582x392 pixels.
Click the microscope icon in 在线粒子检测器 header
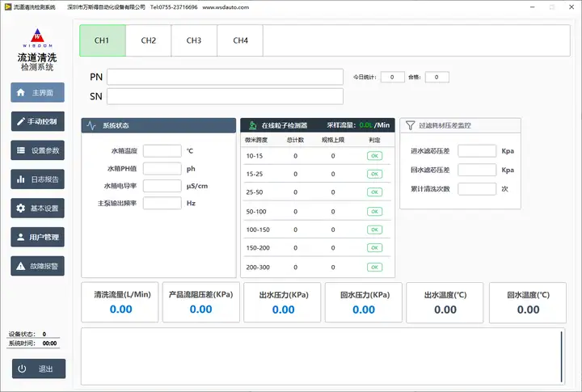(253, 125)
